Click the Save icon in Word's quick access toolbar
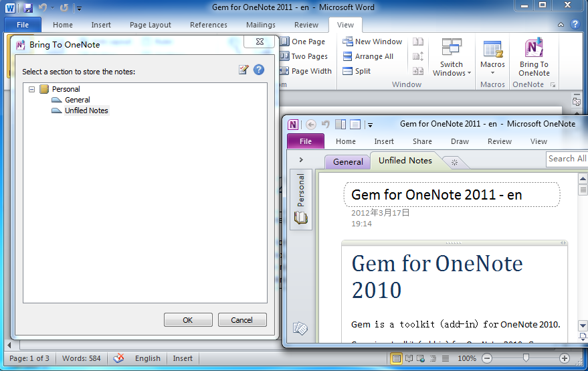Image resolution: width=588 pixels, height=371 pixels. (28, 7)
